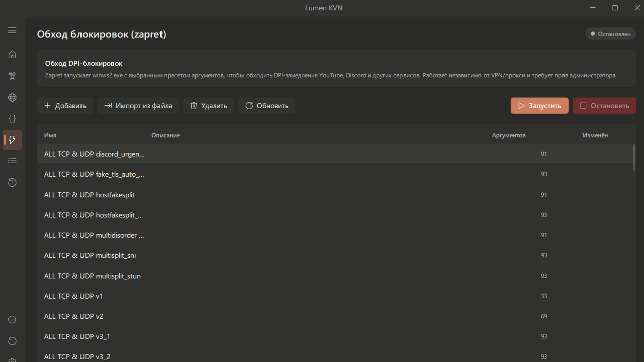644x362 pixels.
Task: Select preset ALL TCP & UDP fake_tls_auto_…
Action: point(336,174)
